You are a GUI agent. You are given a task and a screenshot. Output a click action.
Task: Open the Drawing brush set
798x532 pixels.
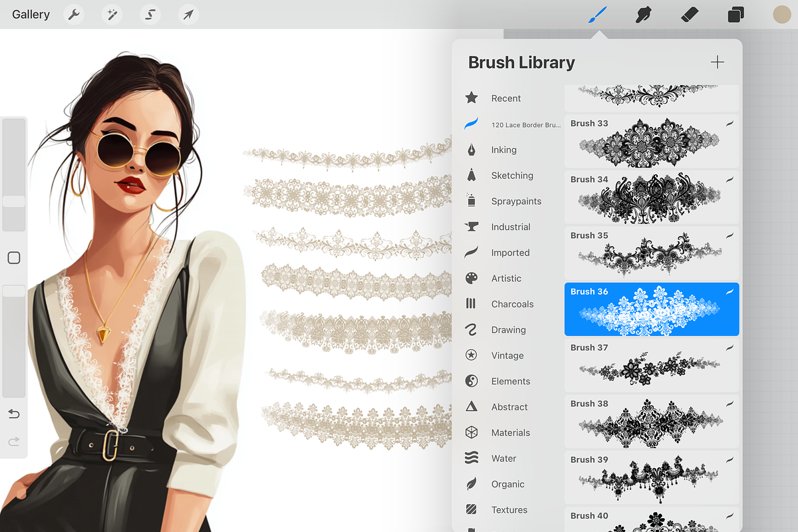pyautogui.click(x=509, y=330)
